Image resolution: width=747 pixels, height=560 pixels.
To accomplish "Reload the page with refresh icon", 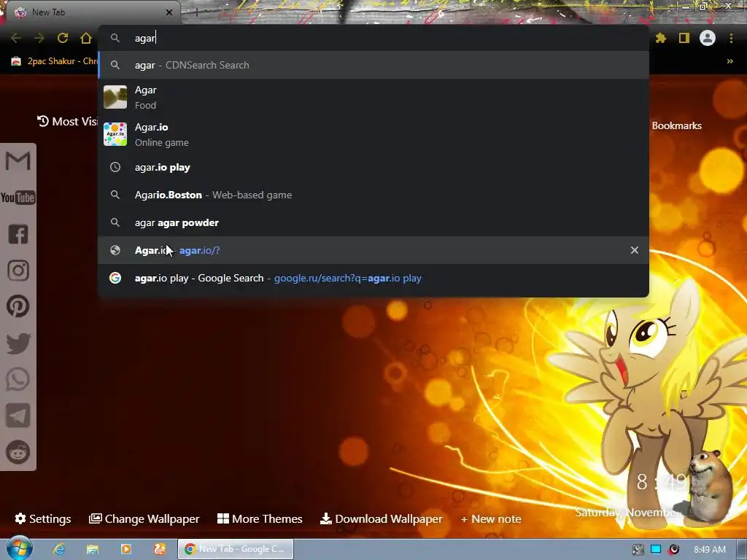I will tap(63, 38).
